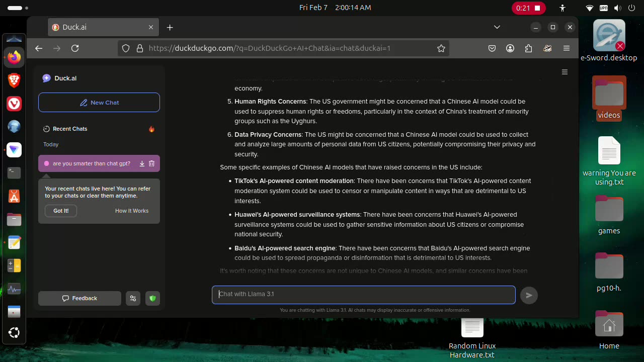Stop the screen recording indicator
This screenshot has height=362, width=644.
(x=529, y=8)
